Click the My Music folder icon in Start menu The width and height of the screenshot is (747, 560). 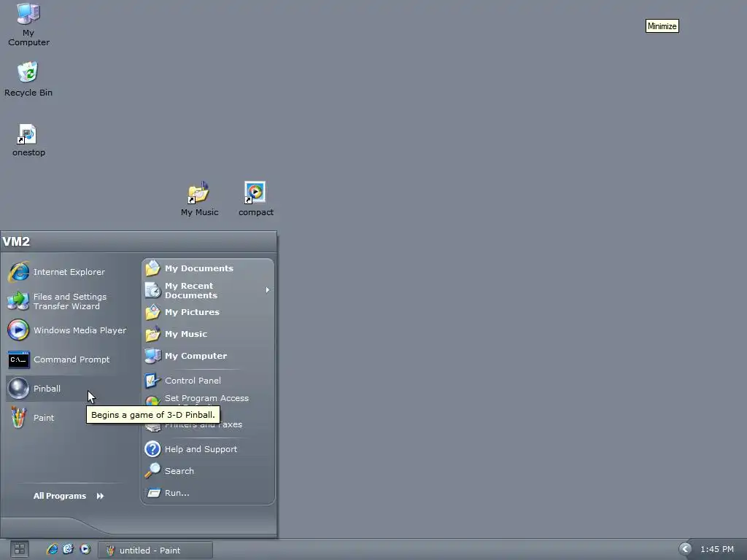coord(152,334)
